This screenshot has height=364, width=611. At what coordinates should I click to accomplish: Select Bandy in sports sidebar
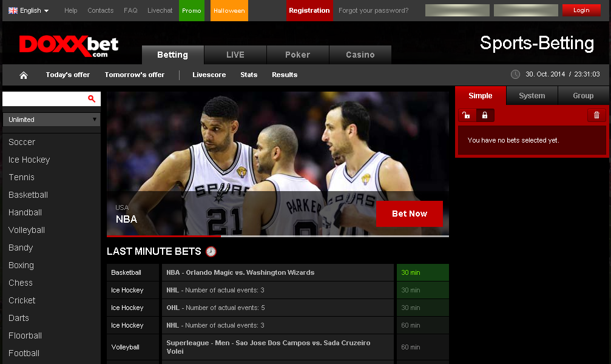pyautogui.click(x=21, y=248)
